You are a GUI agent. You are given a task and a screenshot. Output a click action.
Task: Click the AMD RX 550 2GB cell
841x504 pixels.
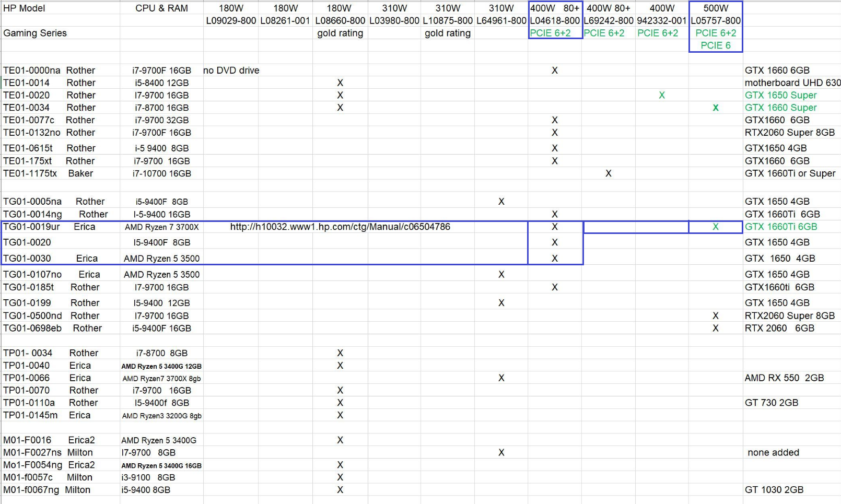coord(784,378)
